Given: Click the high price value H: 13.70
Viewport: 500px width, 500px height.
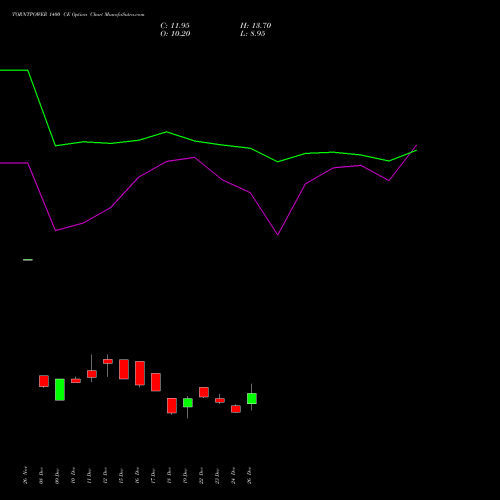Looking at the screenshot, I should (x=255, y=26).
